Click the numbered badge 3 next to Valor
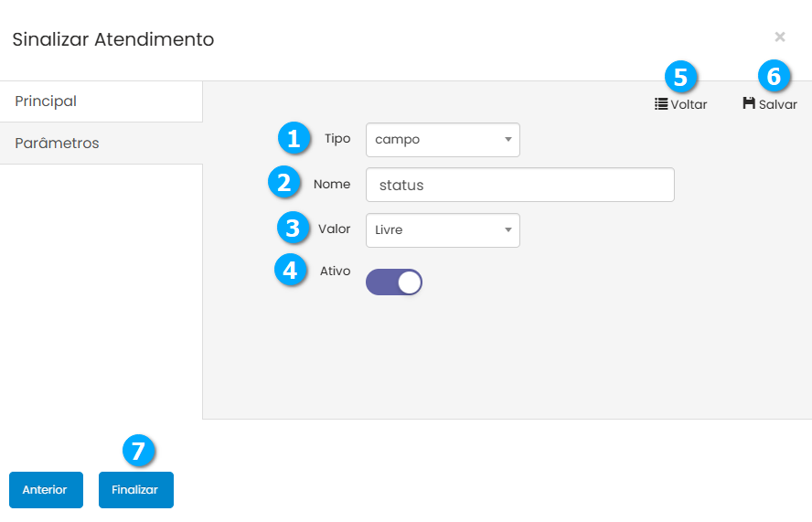812x522 pixels. [293, 227]
